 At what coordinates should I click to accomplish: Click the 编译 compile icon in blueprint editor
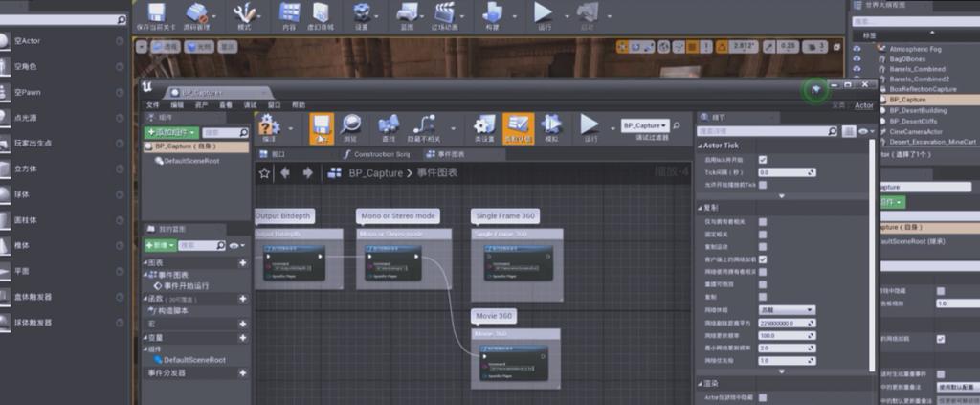tap(269, 125)
